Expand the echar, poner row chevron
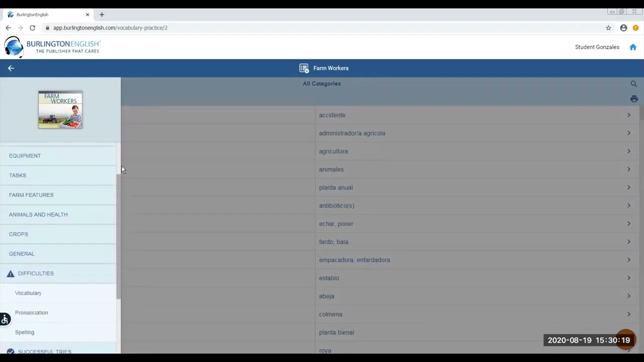The width and height of the screenshot is (644, 362). 628,224
